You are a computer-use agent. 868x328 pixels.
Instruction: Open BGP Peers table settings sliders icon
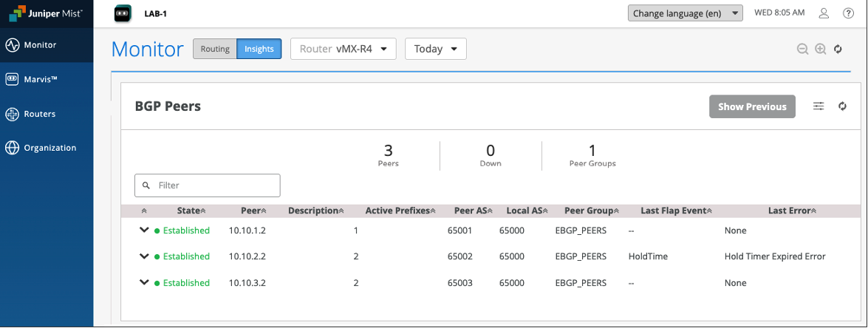[x=819, y=106]
